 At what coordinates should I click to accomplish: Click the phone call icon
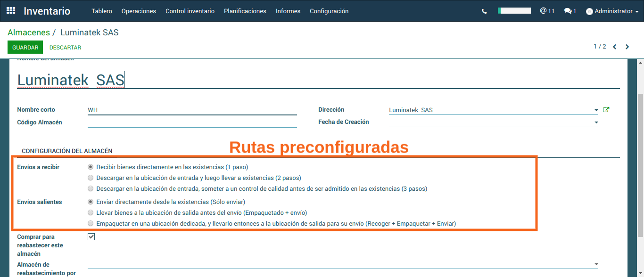(484, 11)
